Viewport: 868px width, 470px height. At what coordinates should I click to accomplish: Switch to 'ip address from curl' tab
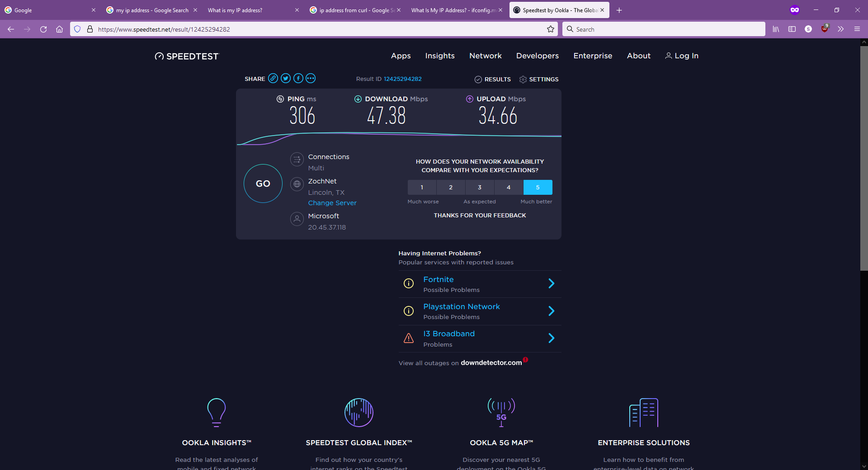click(355, 10)
